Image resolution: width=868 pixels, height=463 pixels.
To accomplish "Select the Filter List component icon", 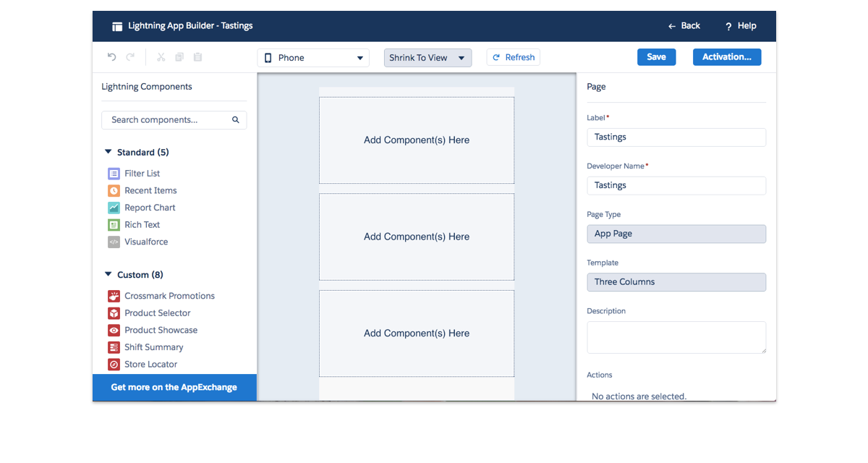I will point(114,174).
